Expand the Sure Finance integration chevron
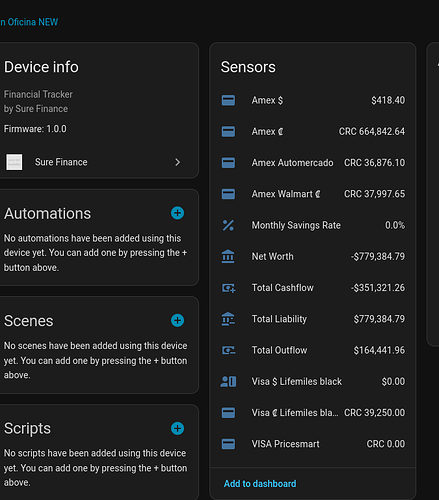Screen dimensions: 439x500 (177, 162)
